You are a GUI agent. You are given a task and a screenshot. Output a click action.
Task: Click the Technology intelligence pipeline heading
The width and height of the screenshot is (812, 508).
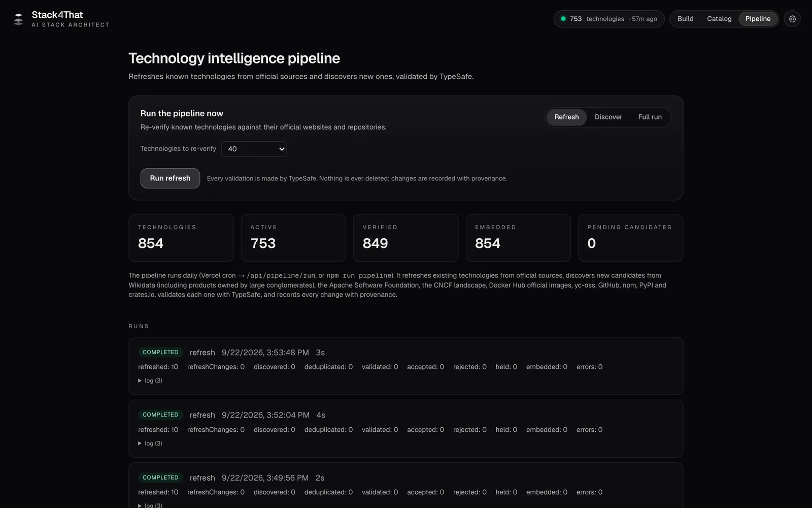[234, 58]
